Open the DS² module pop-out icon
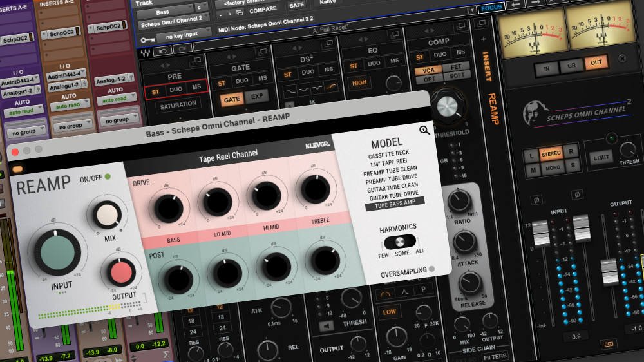The width and height of the screenshot is (644, 362). 328,43
